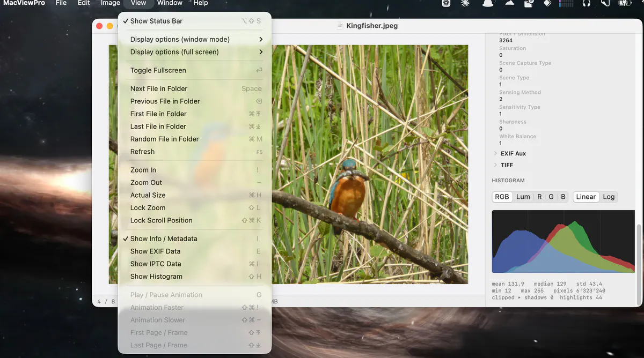The width and height of the screenshot is (644, 358).
Task: Switch histogram to Lum channel
Action: [x=523, y=197]
